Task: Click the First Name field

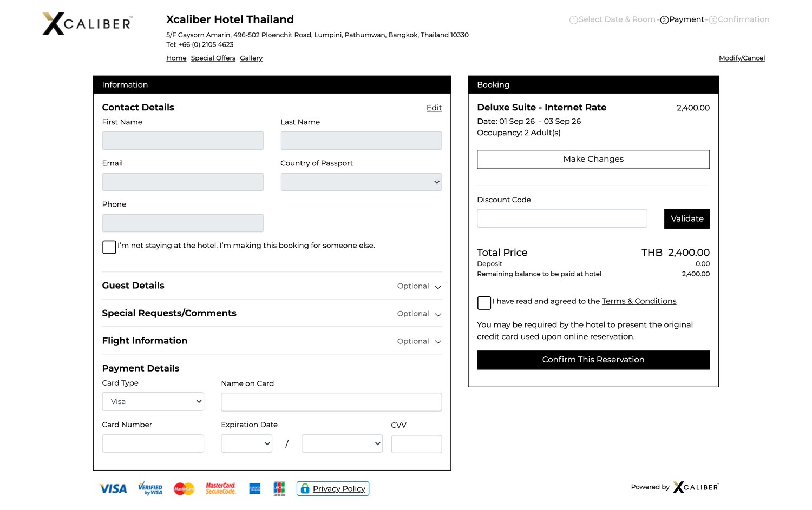Action: coord(183,141)
